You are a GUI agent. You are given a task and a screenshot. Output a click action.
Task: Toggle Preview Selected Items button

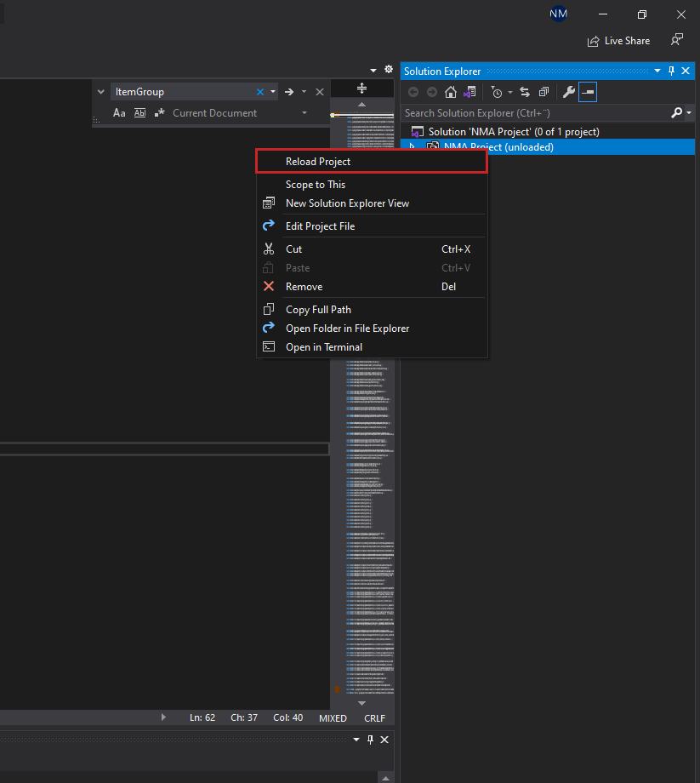click(588, 92)
